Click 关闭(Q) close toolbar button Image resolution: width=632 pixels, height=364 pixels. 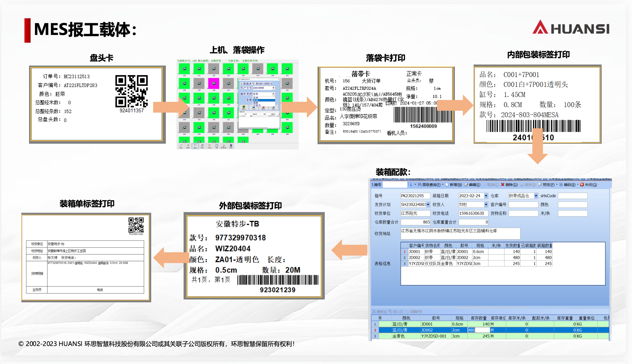click(589, 185)
